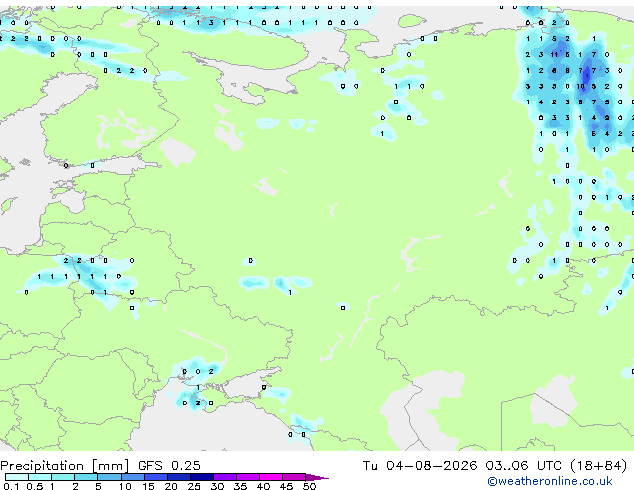Click the 25–30 mm legend swatch
634x490 pixels.
tap(201, 477)
